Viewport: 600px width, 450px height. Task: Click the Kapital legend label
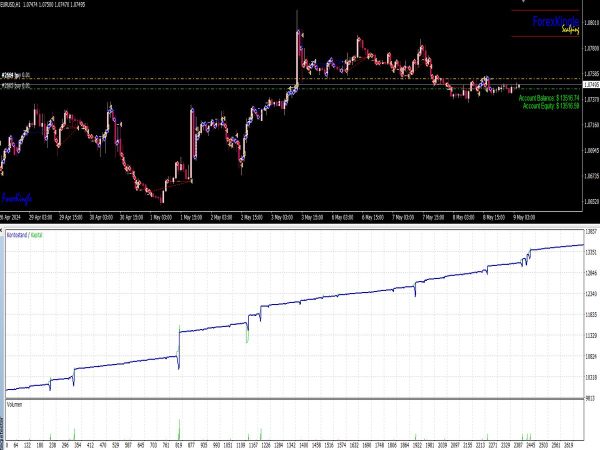click(36, 235)
